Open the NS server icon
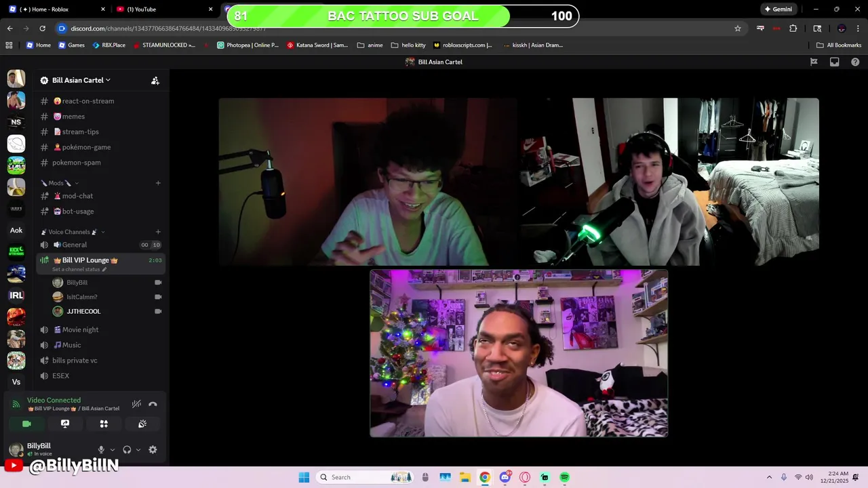Viewport: 868px width, 488px height. [x=16, y=122]
